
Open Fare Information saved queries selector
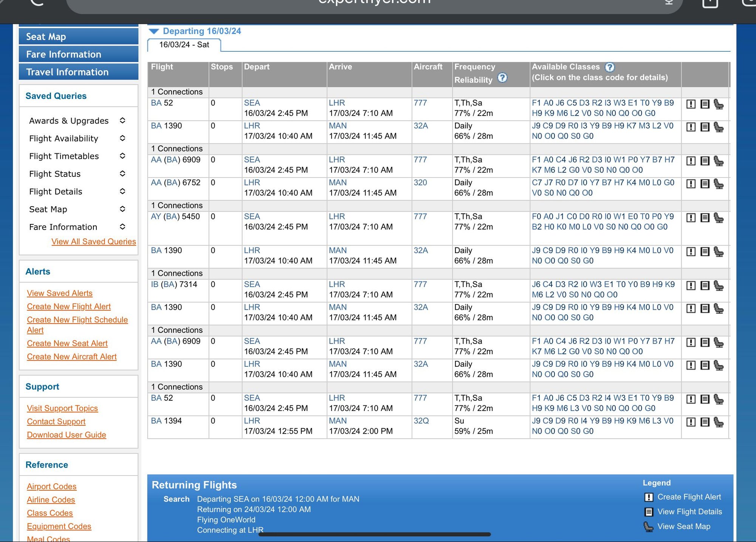(x=122, y=227)
